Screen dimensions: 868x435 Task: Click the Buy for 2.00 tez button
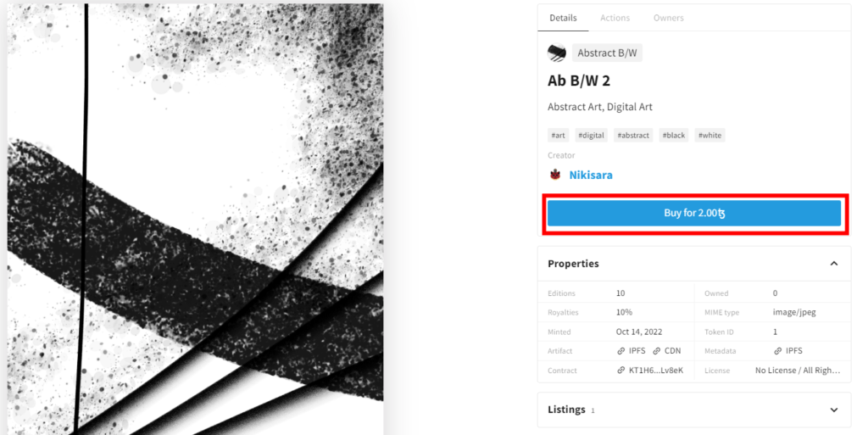(694, 213)
